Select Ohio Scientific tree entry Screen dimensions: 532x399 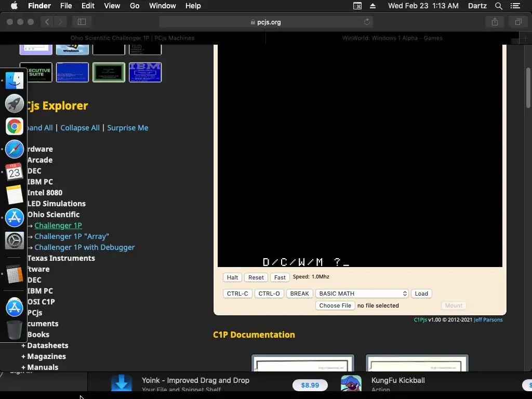[54, 215]
